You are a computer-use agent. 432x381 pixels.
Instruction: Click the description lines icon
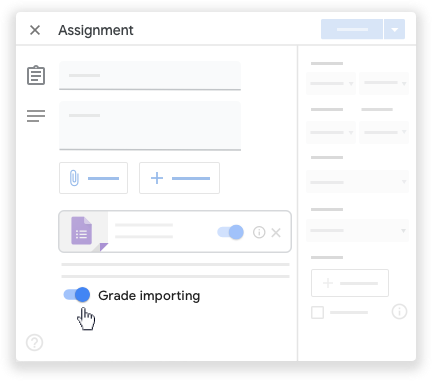click(x=36, y=116)
